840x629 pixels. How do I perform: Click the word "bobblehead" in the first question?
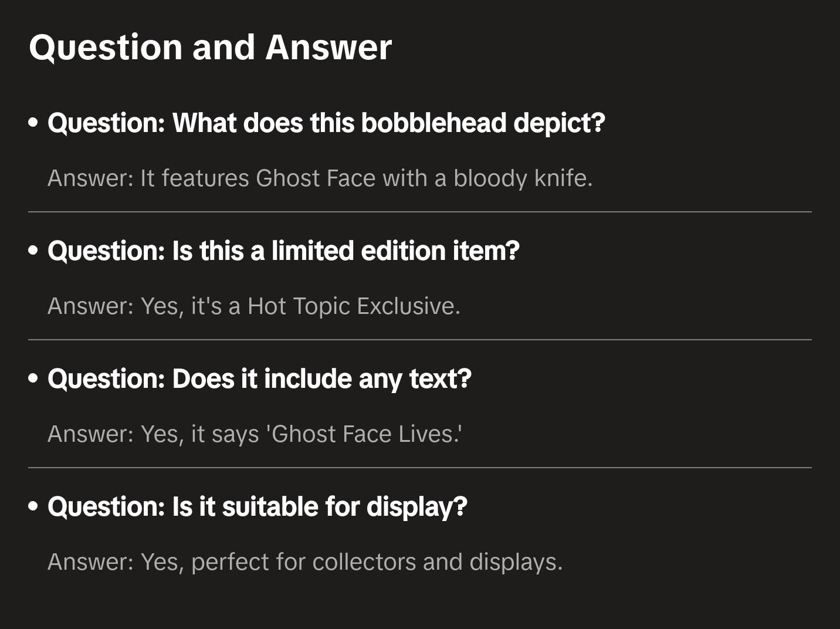pos(433,123)
